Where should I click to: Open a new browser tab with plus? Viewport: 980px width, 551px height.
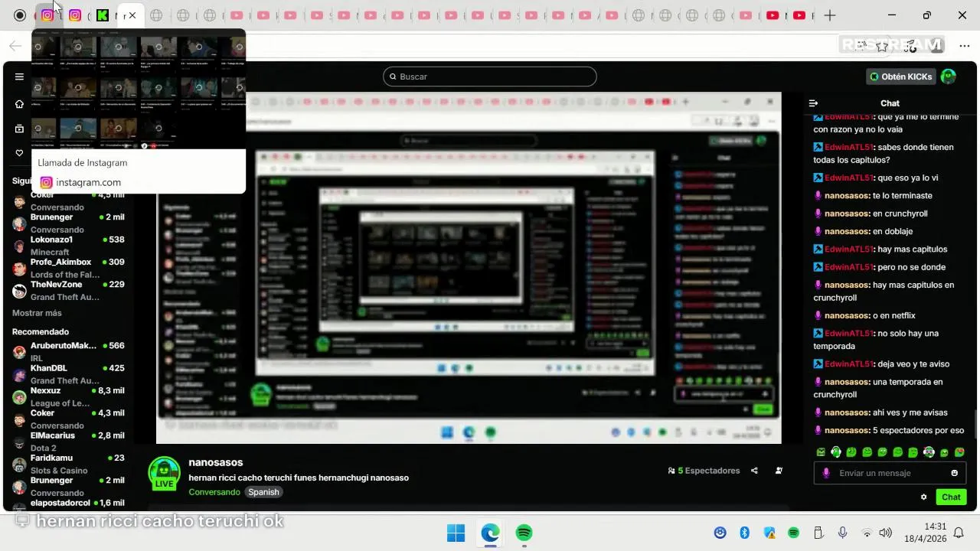click(829, 15)
